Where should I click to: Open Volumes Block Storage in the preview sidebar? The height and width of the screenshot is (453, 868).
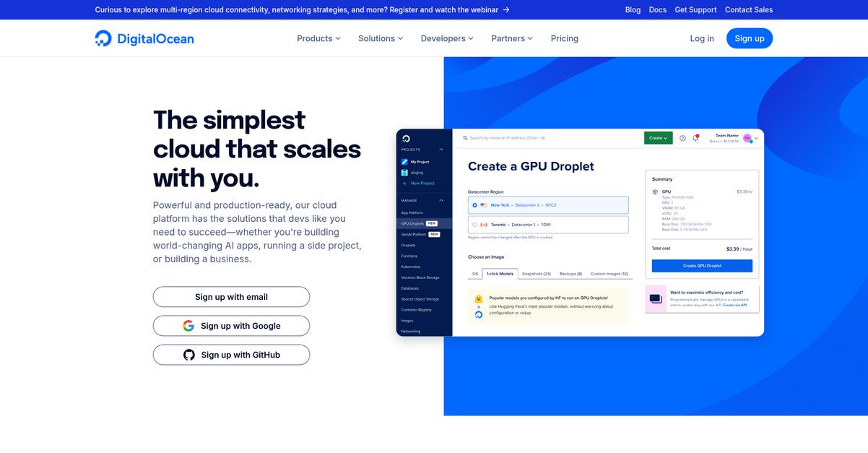point(420,277)
